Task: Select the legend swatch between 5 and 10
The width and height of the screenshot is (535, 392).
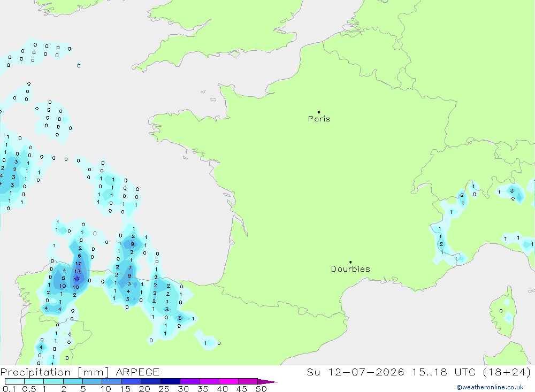Action: [92, 381]
